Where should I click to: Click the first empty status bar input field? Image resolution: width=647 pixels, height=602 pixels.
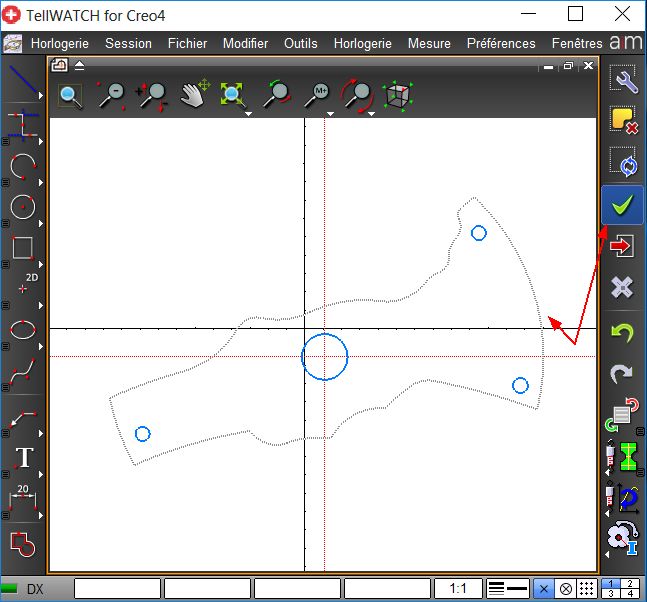click(117, 589)
